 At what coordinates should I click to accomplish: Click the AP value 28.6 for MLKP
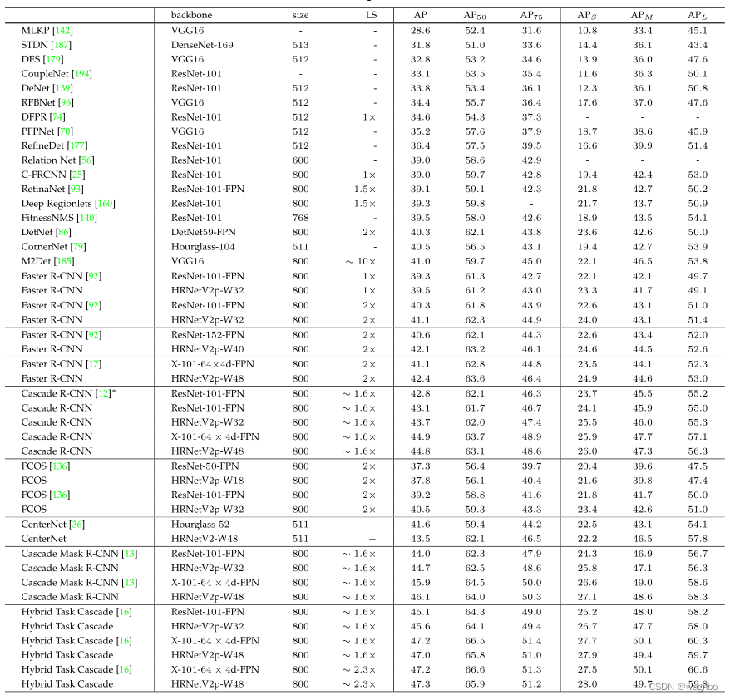(420, 31)
